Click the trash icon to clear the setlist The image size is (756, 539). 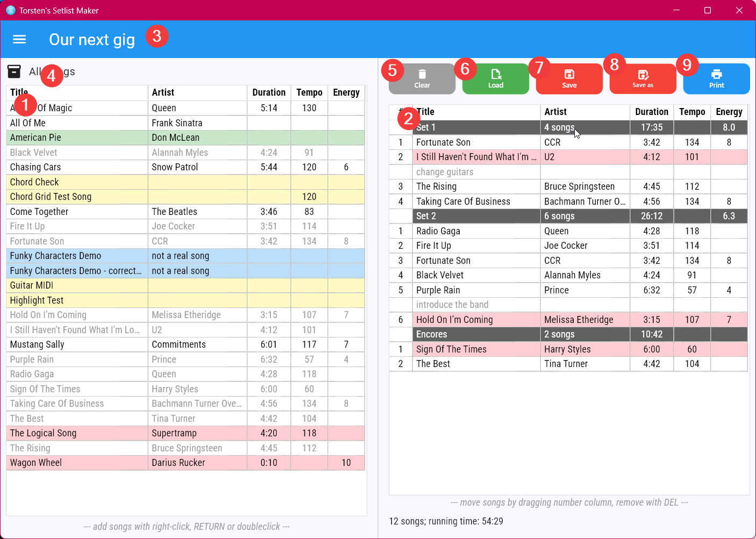422,78
